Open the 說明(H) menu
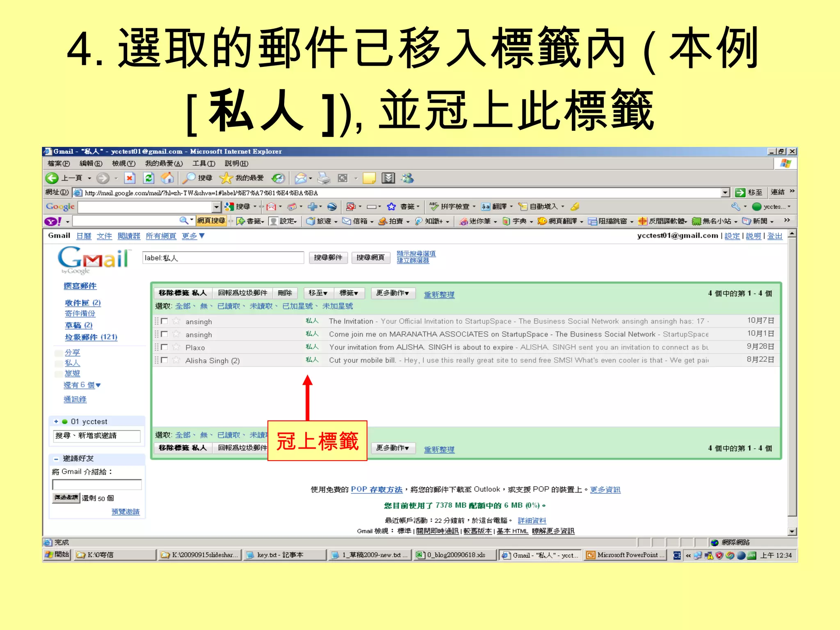Screen dimensions: 840x630 click(x=237, y=163)
